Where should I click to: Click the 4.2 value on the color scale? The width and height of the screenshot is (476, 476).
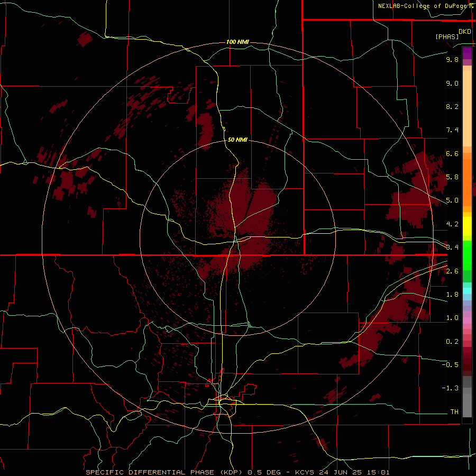(452, 224)
